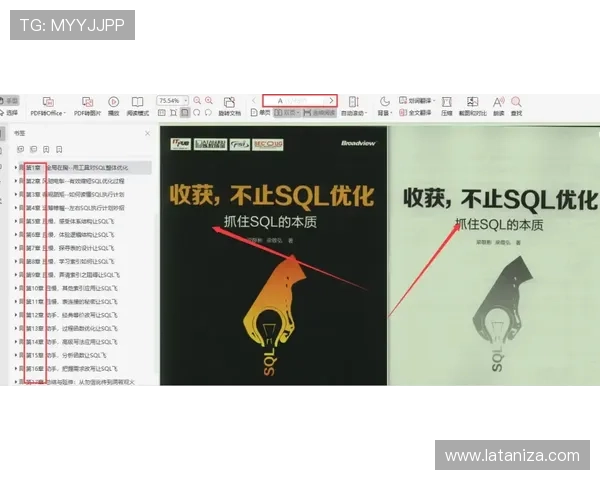Image resolution: width=600 pixels, height=480 pixels.
Task: Toggle 连续阅读 continuous reading
Action: 319,113
